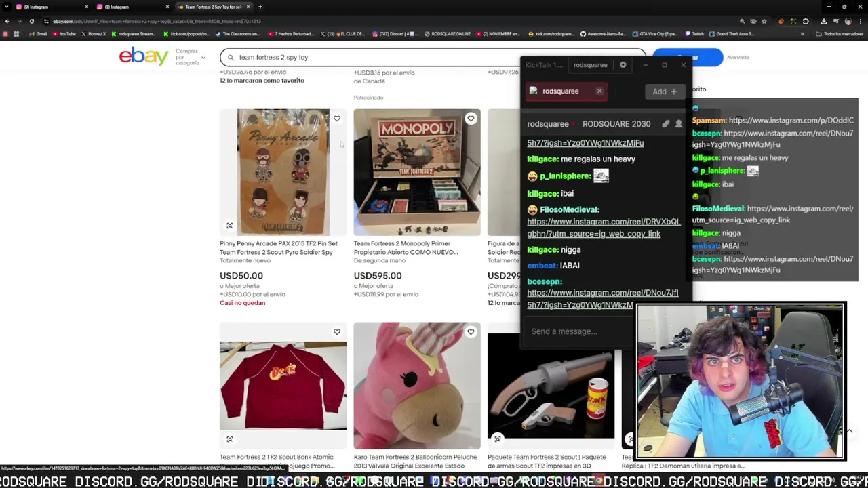Viewport: 868px width, 488px height.
Task: Open 'Paquete Team Fortress 2 Scout' listing title
Action: 547,462
